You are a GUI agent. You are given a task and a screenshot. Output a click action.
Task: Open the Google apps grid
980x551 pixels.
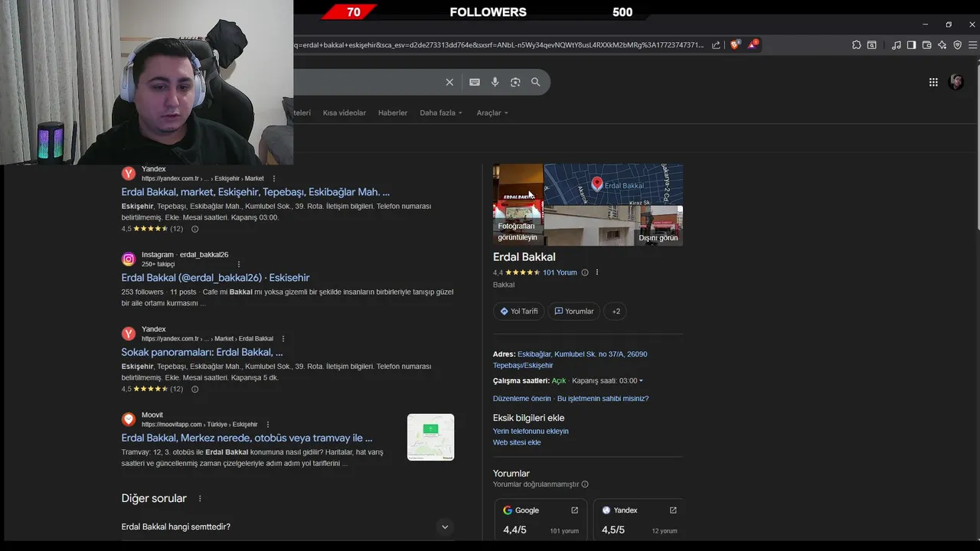point(933,82)
